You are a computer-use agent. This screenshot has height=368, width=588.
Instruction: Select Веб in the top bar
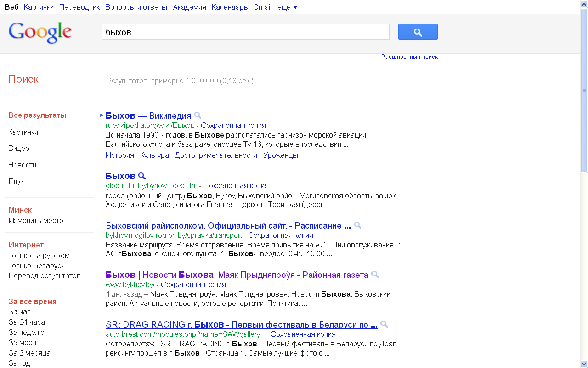point(11,7)
